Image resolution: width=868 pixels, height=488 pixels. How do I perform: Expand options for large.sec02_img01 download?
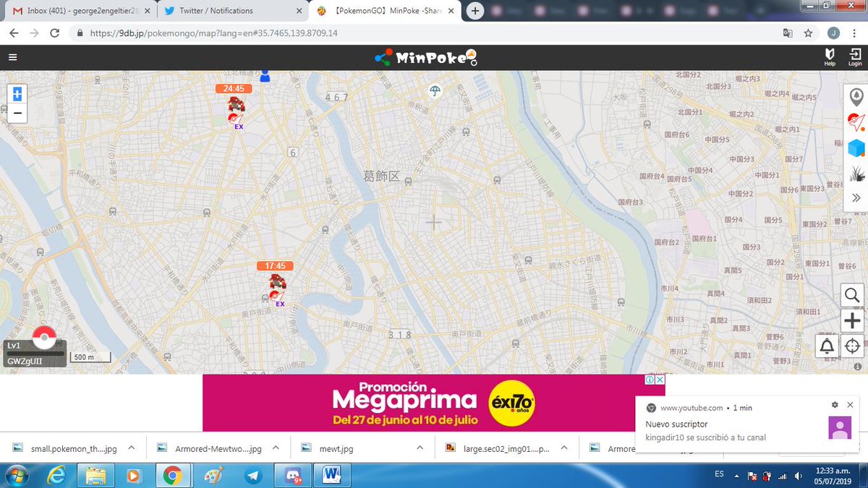point(565,448)
